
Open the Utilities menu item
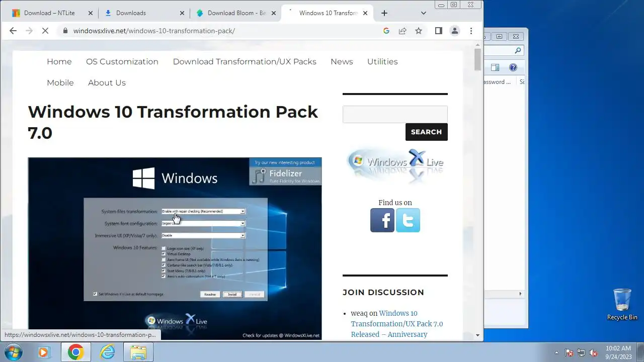point(382,61)
